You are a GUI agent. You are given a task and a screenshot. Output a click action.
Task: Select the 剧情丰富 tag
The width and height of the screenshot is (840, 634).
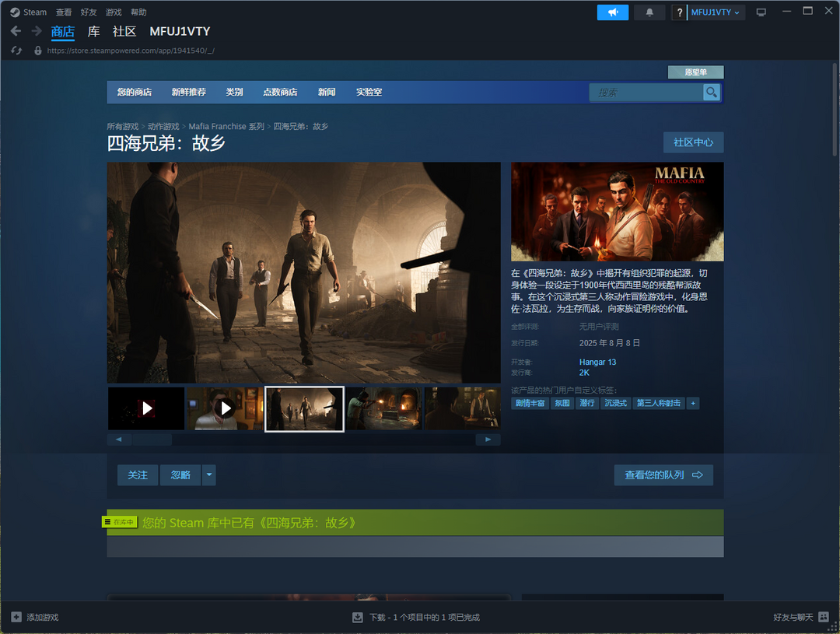[530, 403]
